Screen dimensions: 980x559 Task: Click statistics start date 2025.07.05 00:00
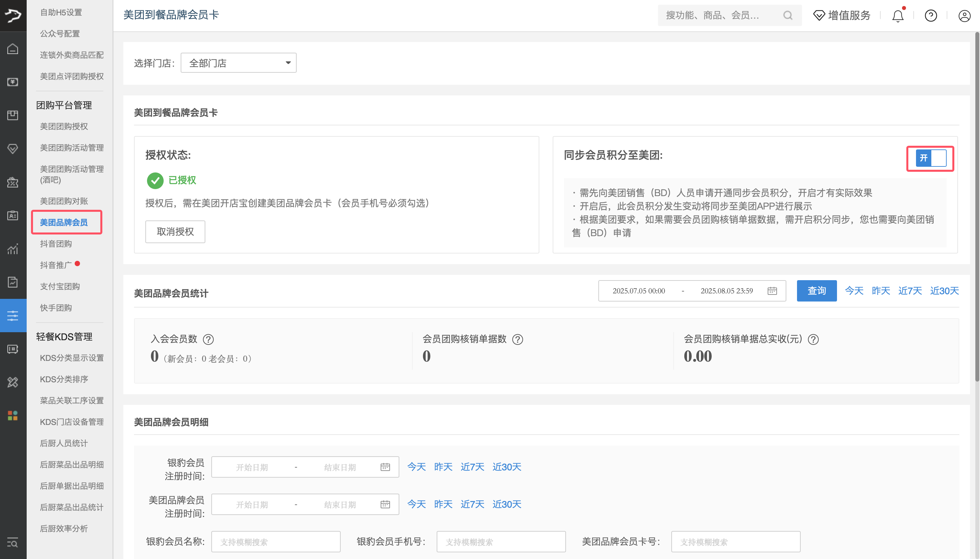(638, 291)
